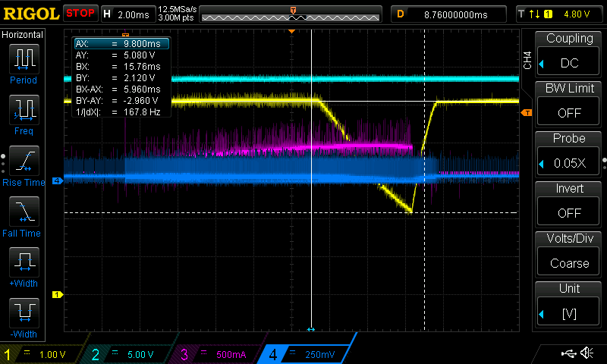Click the STOP run state indicator
Image resolution: width=607 pixels, height=364 pixels.
(x=80, y=13)
